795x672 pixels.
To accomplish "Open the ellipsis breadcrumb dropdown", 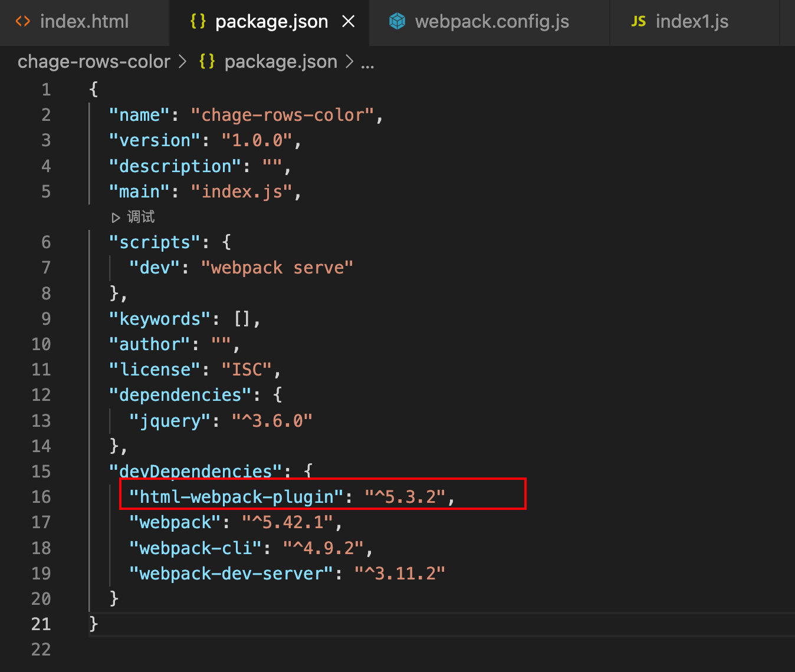I will (367, 62).
